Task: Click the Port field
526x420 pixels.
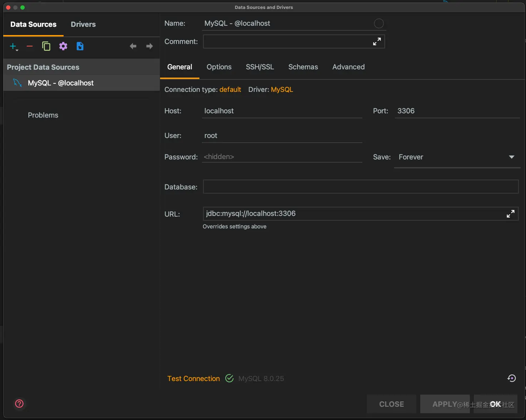Action: point(457,111)
